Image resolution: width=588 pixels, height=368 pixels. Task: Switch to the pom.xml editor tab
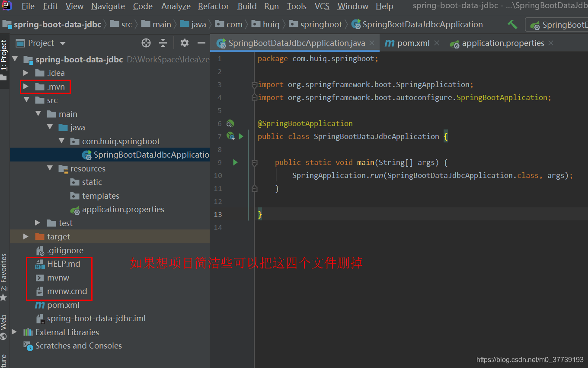(x=412, y=43)
